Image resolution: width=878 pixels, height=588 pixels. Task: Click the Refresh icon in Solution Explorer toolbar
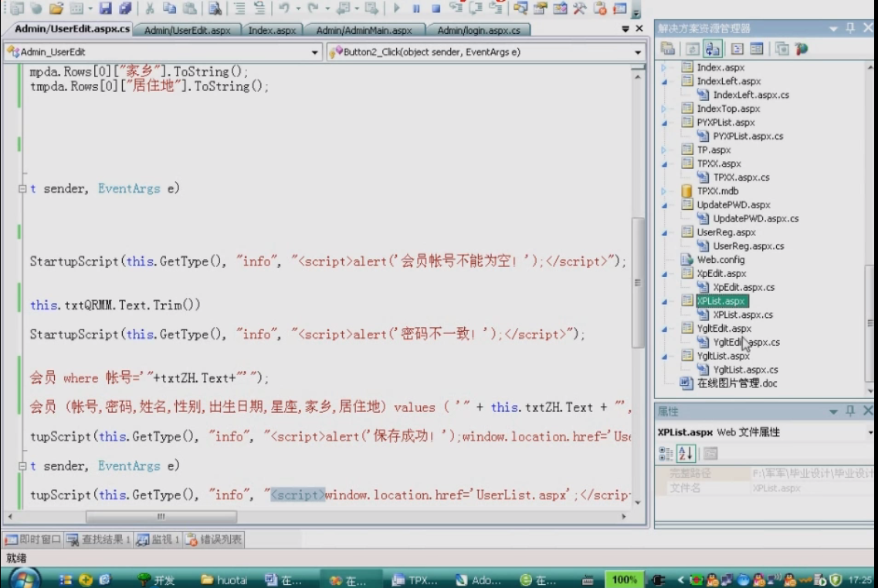click(x=692, y=49)
